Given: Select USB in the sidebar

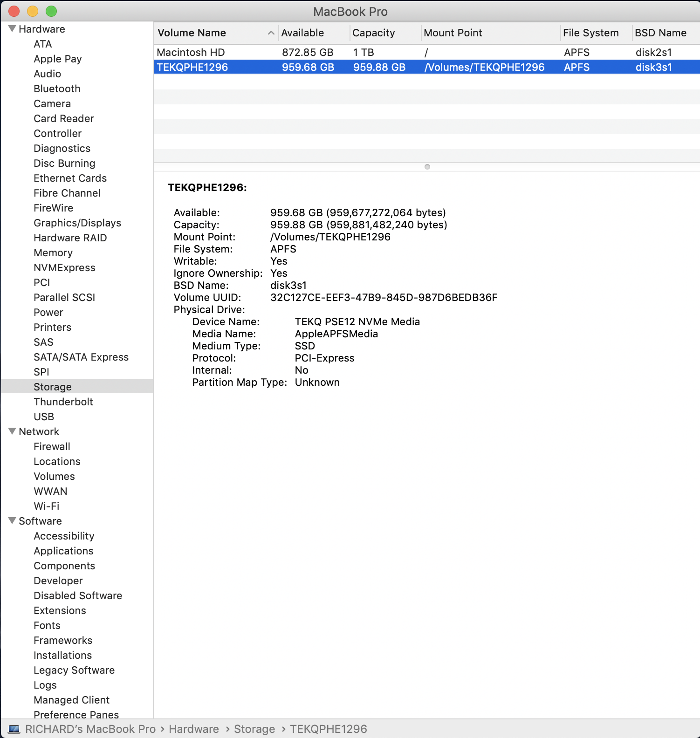Looking at the screenshot, I should (x=44, y=417).
